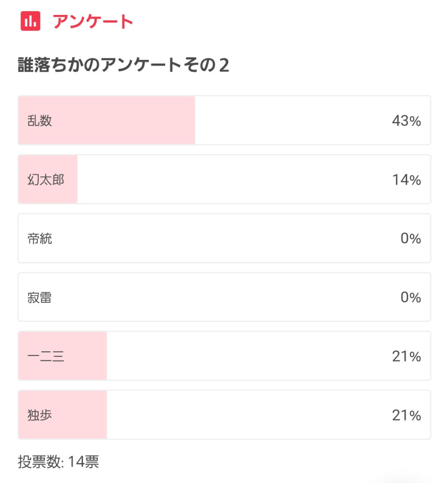Click the red poll chart icon
This screenshot has height=483, width=448.
(x=30, y=21)
